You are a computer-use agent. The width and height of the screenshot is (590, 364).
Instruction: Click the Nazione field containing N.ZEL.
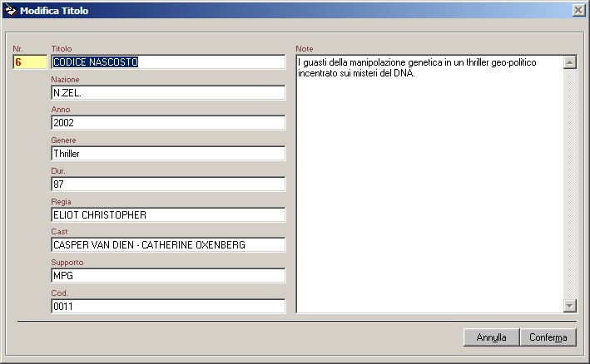pyautogui.click(x=168, y=93)
